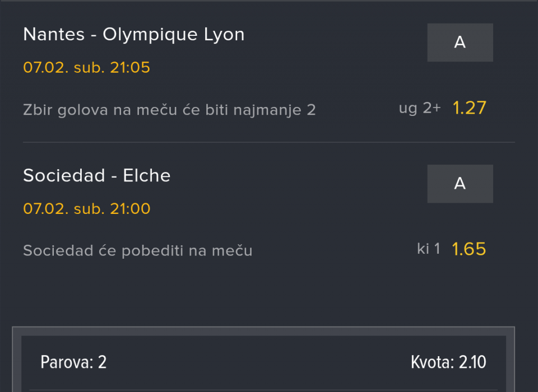Click the Zbir golova bet description
Image resolution: width=538 pixels, height=392 pixels.
169,110
